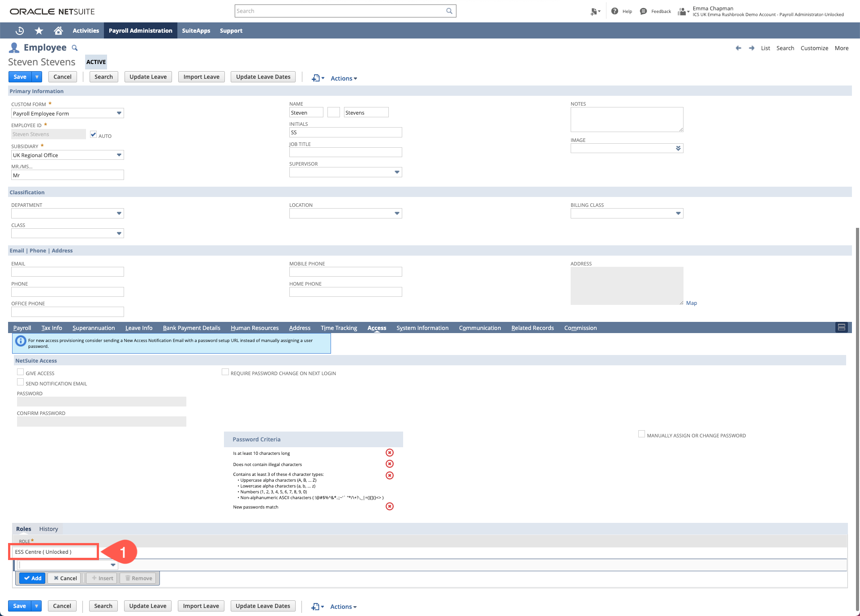Open the Actions menu
Image resolution: width=860 pixels, height=616 pixels.
click(x=343, y=78)
